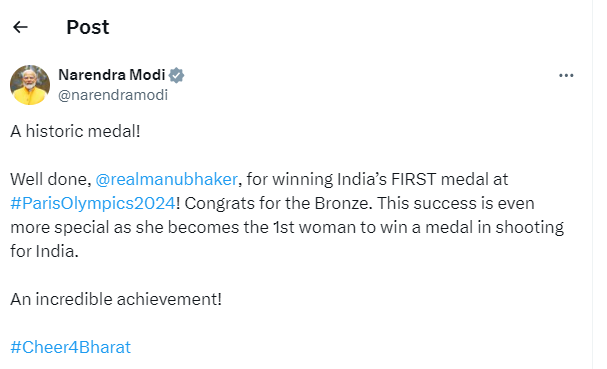Click the blue verified badge beside Narendra Modi
The width and height of the screenshot is (607, 369).
pyautogui.click(x=177, y=75)
